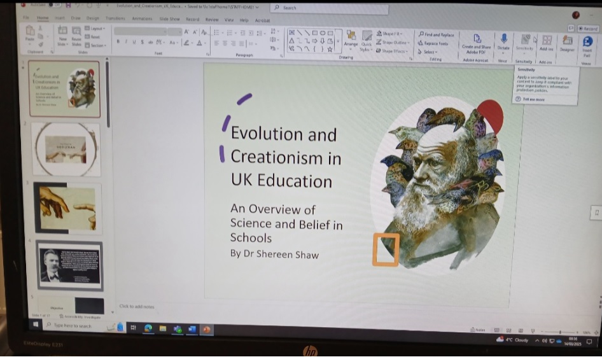Expand the shapes gallery

click(339, 41)
